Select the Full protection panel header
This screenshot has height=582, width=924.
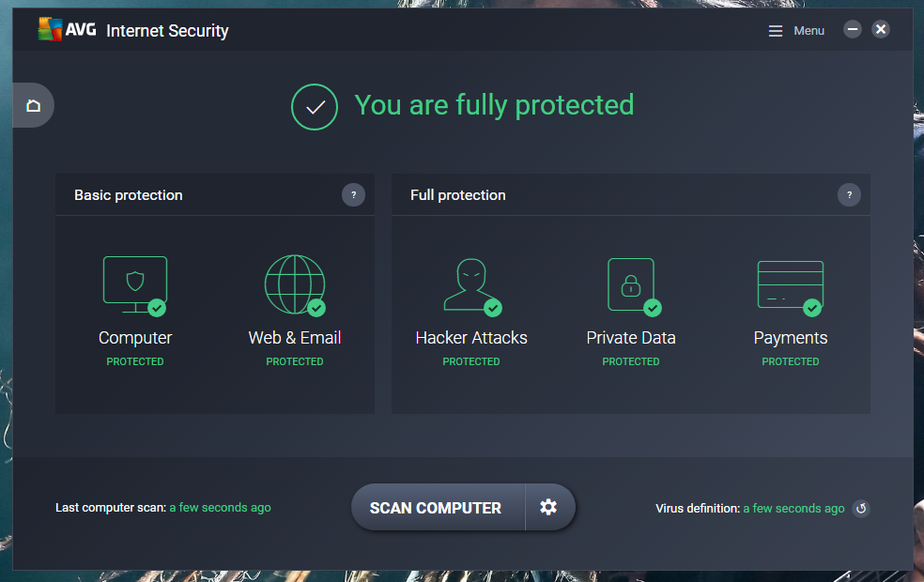(457, 195)
